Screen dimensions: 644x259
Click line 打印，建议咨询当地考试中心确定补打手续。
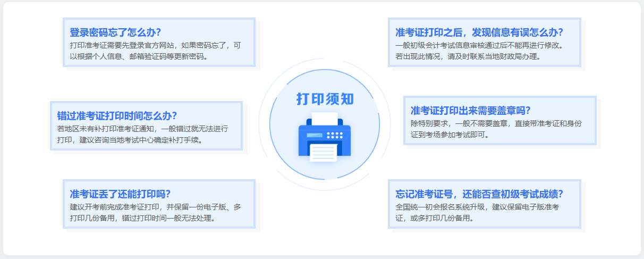tap(130, 140)
